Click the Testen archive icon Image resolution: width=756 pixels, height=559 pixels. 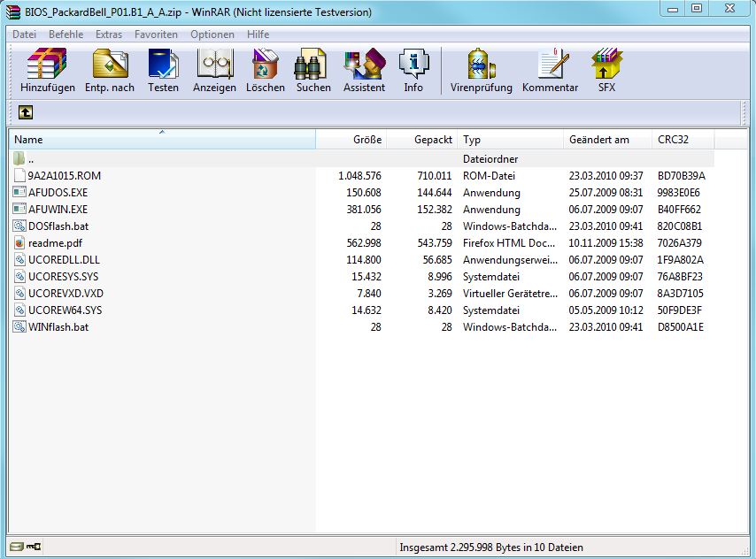163,63
